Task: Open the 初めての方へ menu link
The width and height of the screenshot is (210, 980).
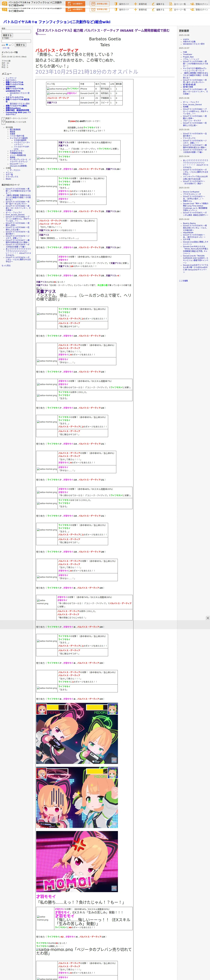Action: (11, 80)
